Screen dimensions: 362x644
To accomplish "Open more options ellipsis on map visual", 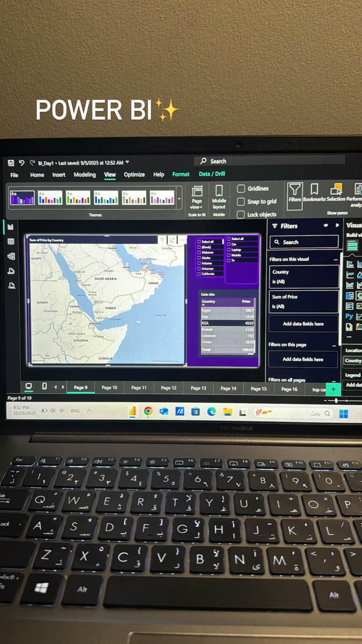I will [182, 240].
